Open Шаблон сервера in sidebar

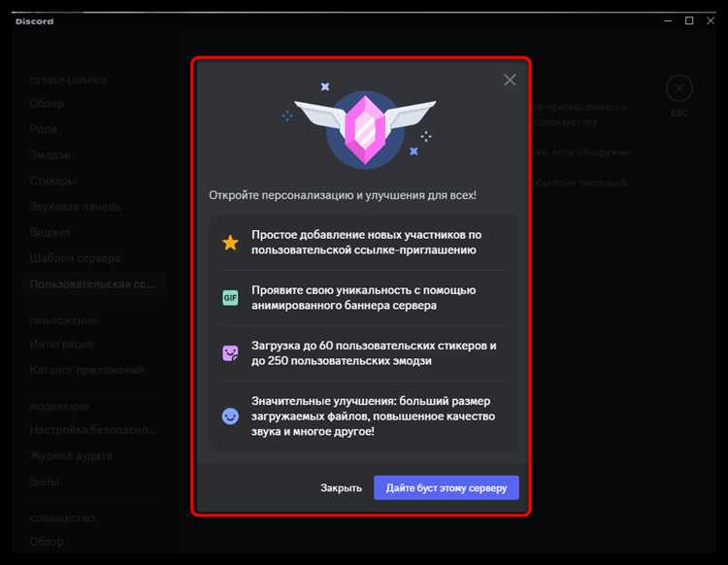tap(75, 258)
